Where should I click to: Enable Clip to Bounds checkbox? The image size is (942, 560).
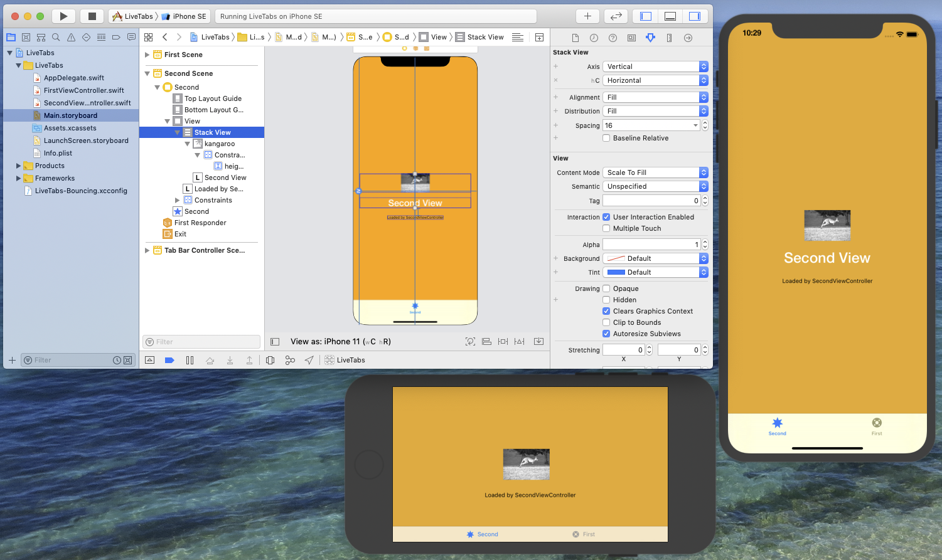click(606, 322)
